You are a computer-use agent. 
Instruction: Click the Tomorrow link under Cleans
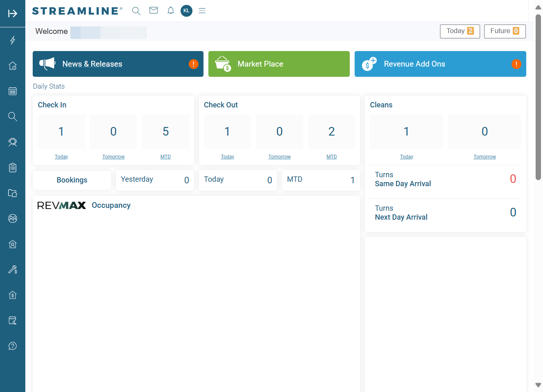tap(485, 157)
